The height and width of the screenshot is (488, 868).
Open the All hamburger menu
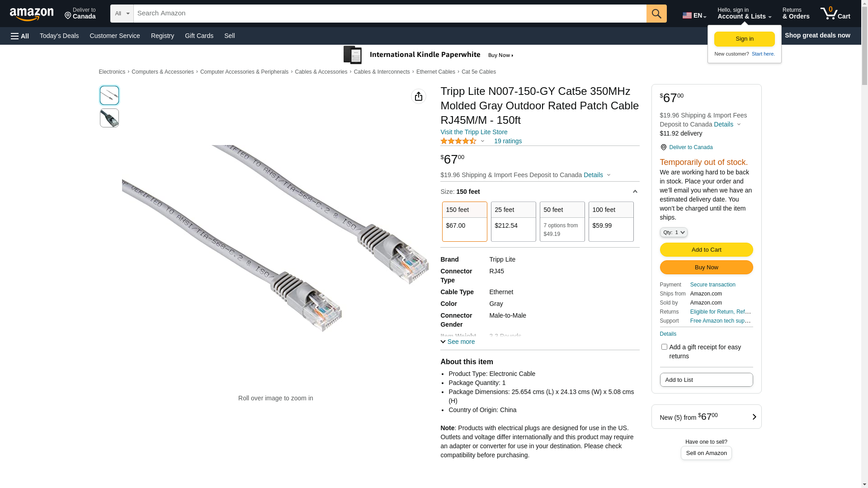click(20, 36)
